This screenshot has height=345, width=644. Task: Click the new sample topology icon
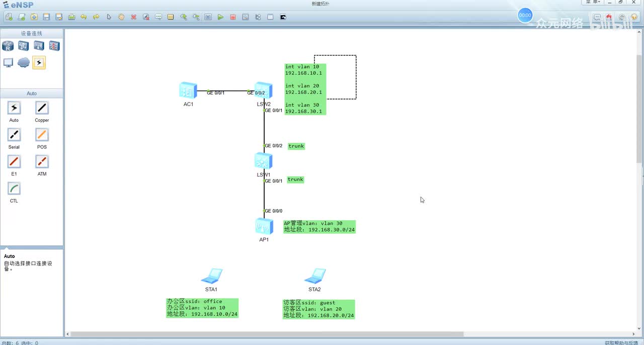[x=22, y=17]
